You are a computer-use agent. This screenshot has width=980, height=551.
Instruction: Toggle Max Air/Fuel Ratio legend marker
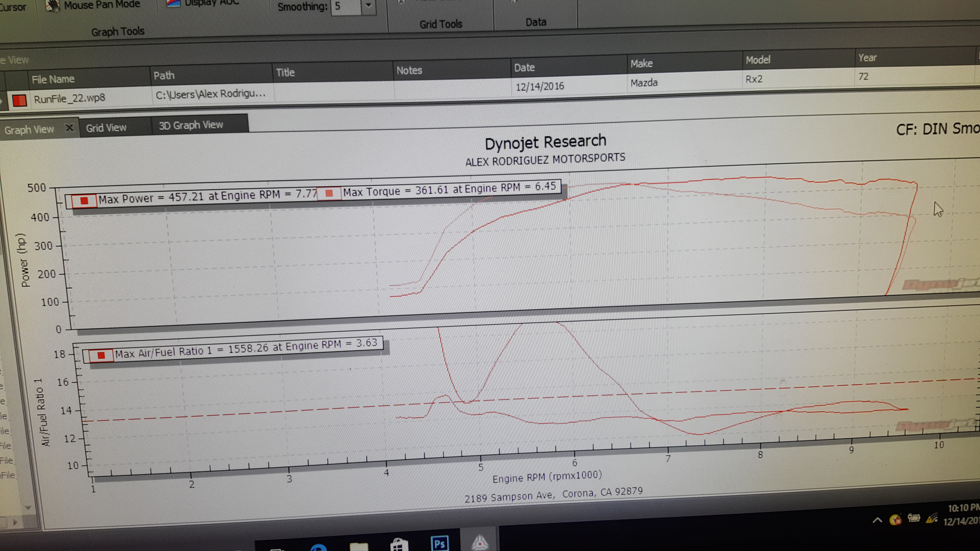pos(101,355)
